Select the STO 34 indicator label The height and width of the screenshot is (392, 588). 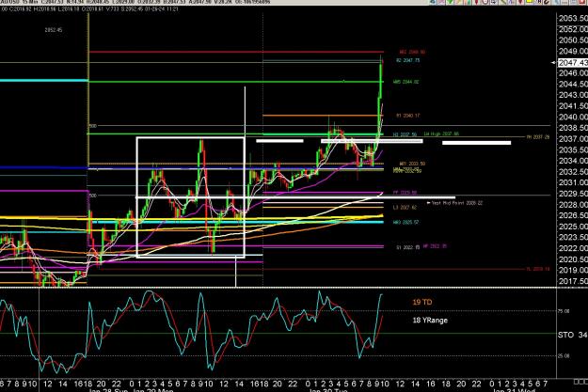pyautogui.click(x=572, y=335)
